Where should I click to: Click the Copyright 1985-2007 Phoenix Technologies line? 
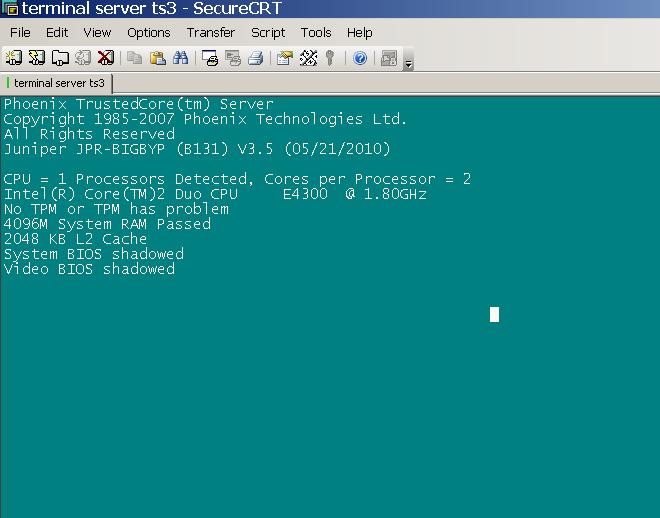tap(205, 119)
